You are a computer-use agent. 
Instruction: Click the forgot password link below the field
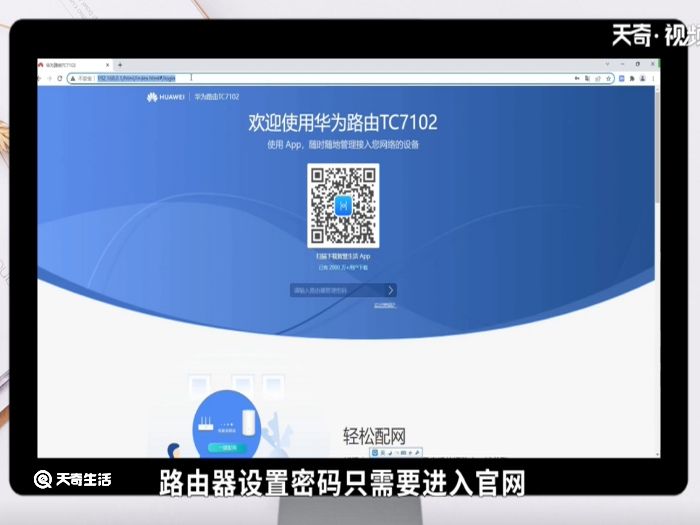coord(385,305)
